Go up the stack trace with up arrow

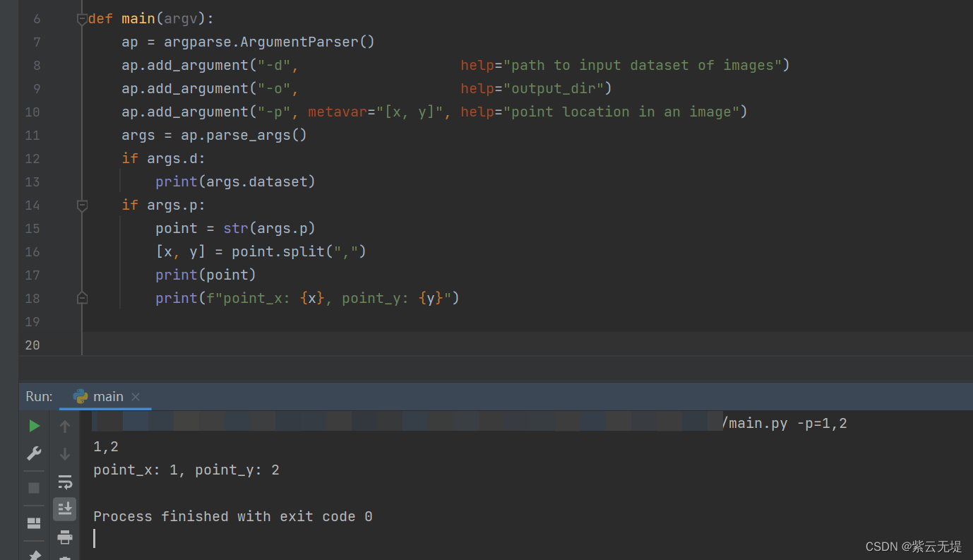point(65,427)
